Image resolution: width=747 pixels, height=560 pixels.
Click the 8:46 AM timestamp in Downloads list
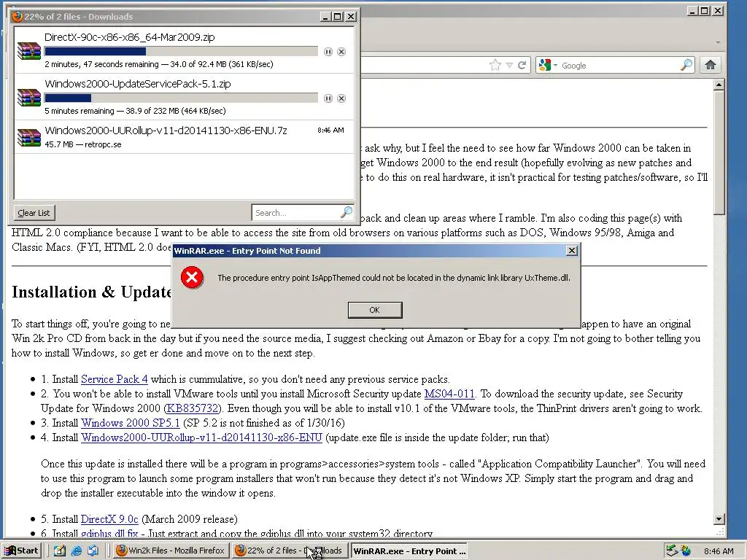tap(330, 130)
